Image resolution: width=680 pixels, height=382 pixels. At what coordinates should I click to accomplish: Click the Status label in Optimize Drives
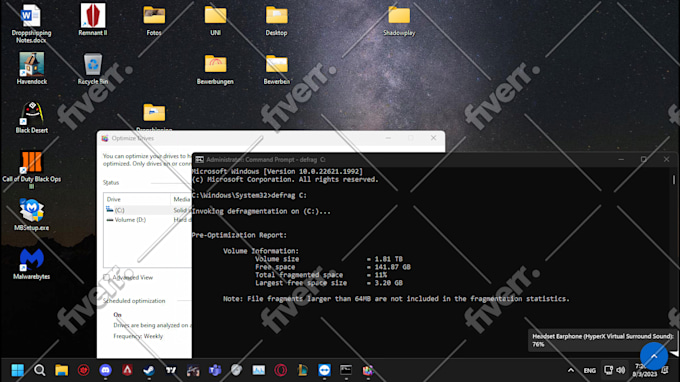pos(111,183)
